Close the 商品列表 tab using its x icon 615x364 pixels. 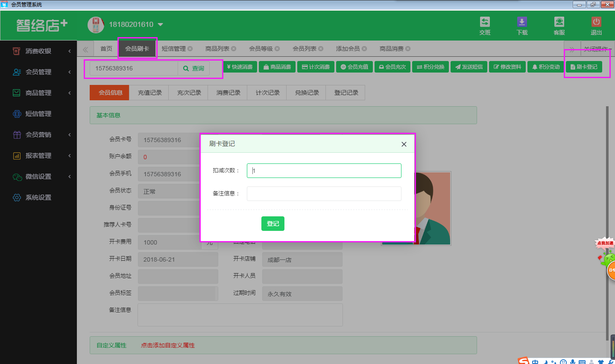pyautogui.click(x=234, y=49)
